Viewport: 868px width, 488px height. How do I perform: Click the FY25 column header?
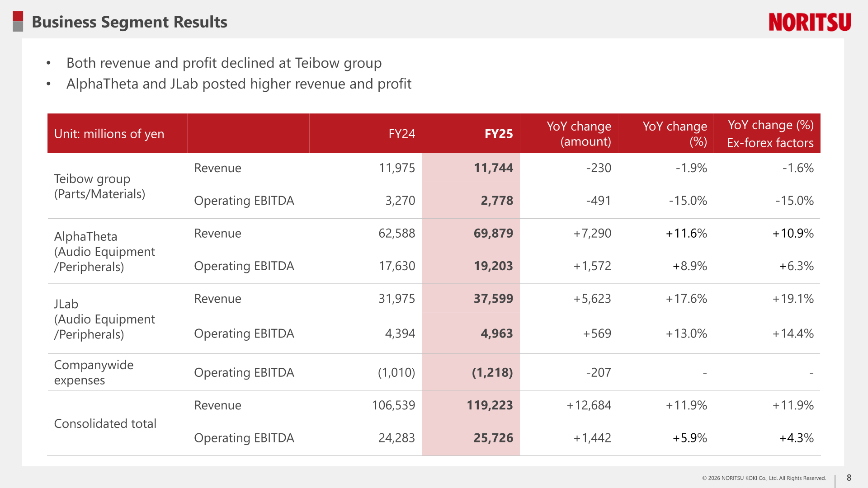pyautogui.click(x=499, y=134)
